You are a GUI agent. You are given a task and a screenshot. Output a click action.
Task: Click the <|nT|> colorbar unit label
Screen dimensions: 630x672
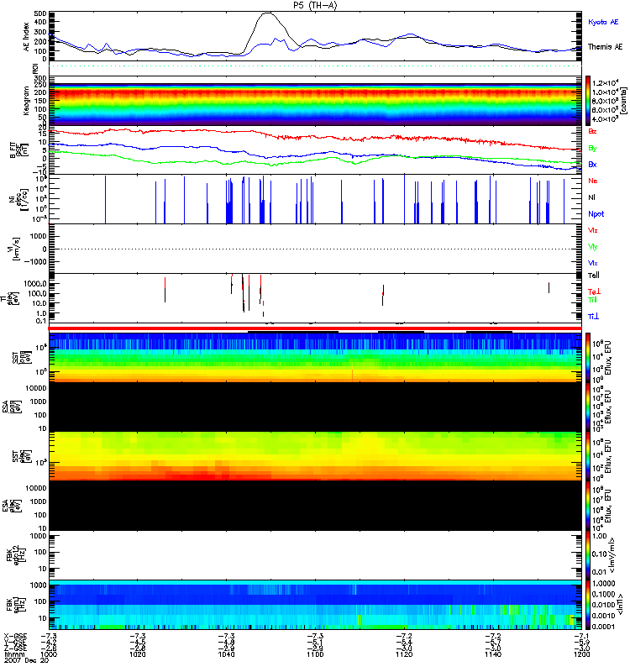pos(620,605)
